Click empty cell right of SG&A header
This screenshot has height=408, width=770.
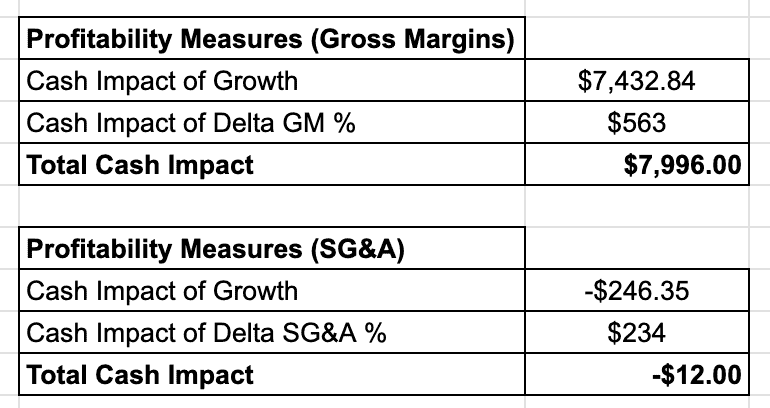pyautogui.click(x=636, y=249)
